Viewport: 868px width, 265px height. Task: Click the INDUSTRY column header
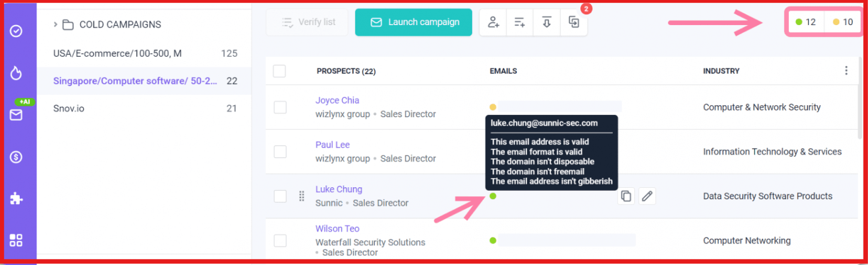coord(721,71)
